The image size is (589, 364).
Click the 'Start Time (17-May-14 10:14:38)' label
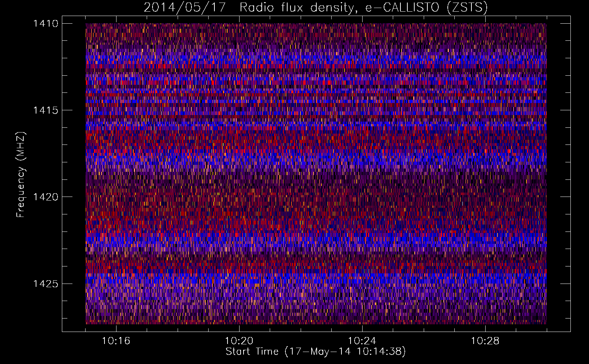(x=316, y=352)
